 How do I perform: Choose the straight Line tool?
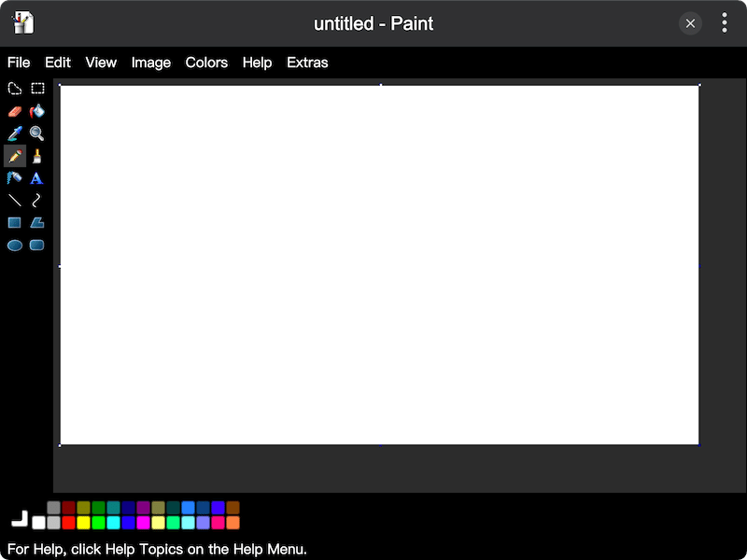pos(15,201)
